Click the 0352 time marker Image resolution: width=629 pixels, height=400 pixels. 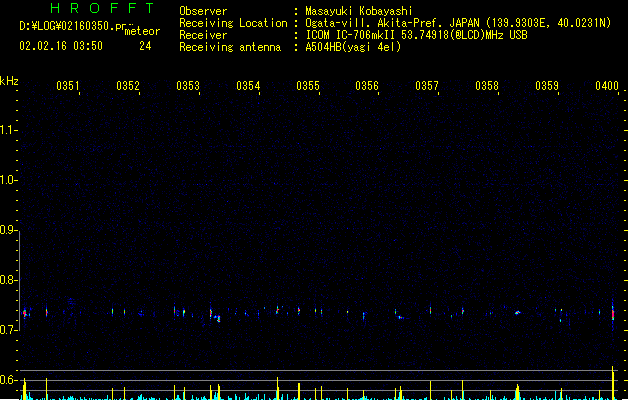128,86
